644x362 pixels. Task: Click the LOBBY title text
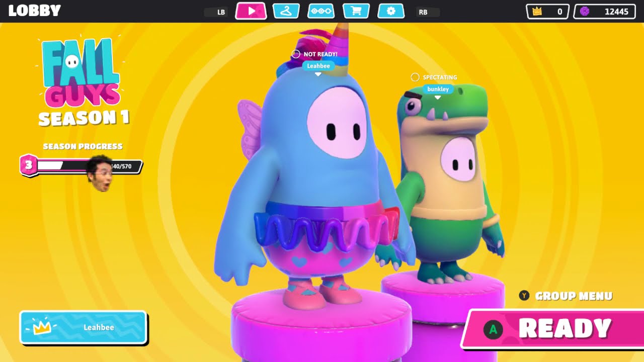pyautogui.click(x=35, y=11)
